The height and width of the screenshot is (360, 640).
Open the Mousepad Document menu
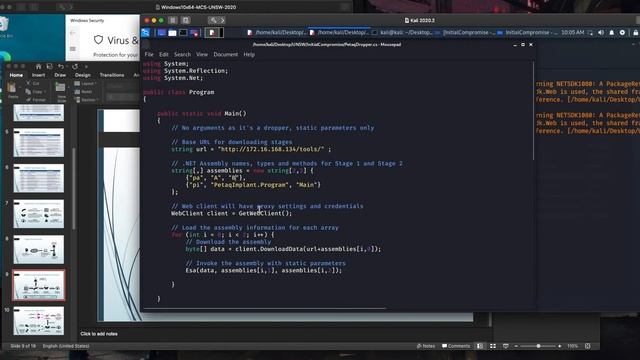click(x=225, y=54)
